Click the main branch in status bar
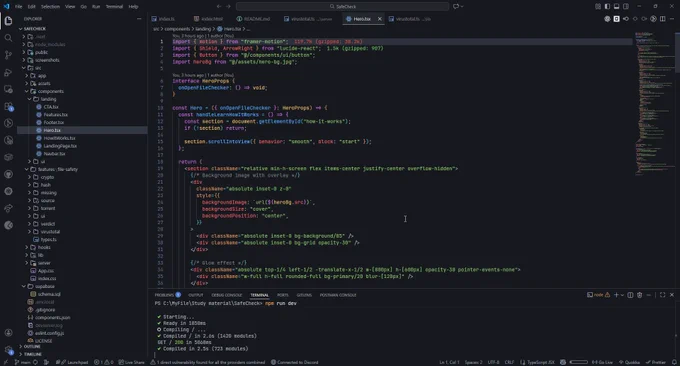The height and width of the screenshot is (366, 680). (x=23, y=362)
